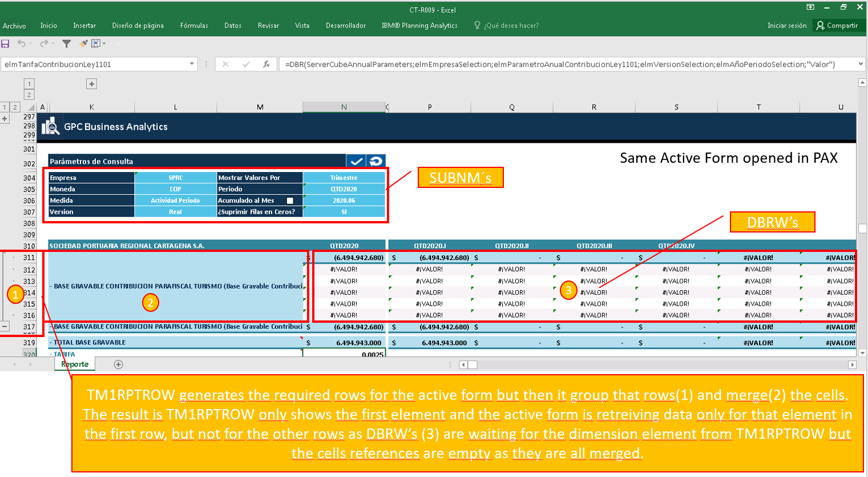Select row 311 header

(29, 258)
